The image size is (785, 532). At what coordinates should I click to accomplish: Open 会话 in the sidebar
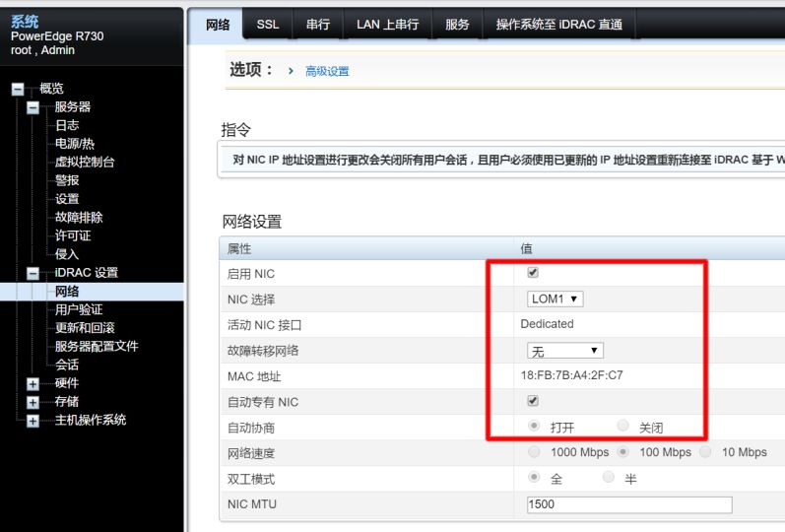(67, 365)
